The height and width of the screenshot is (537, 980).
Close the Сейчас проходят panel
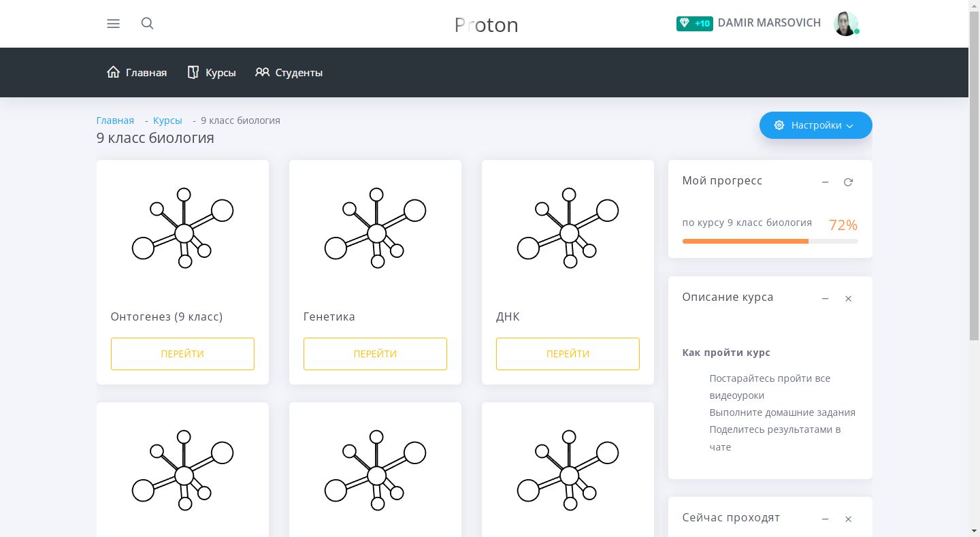coord(848,519)
